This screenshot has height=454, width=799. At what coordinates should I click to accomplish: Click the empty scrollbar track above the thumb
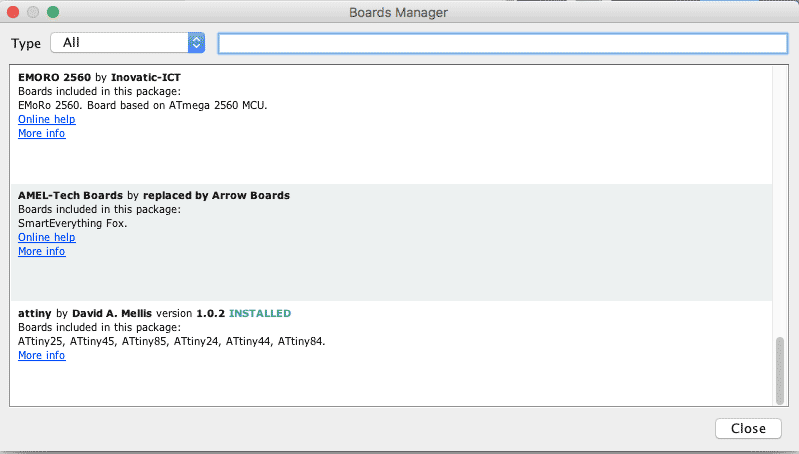click(780, 200)
